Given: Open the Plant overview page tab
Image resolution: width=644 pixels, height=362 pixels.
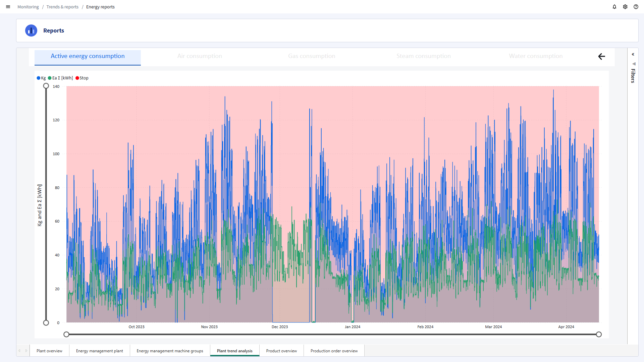Looking at the screenshot, I should tap(49, 351).
